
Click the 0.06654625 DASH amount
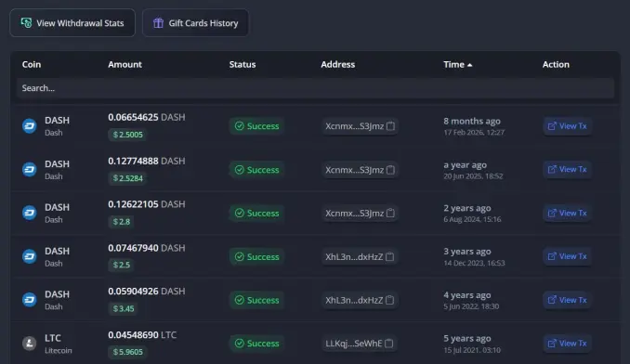147,117
